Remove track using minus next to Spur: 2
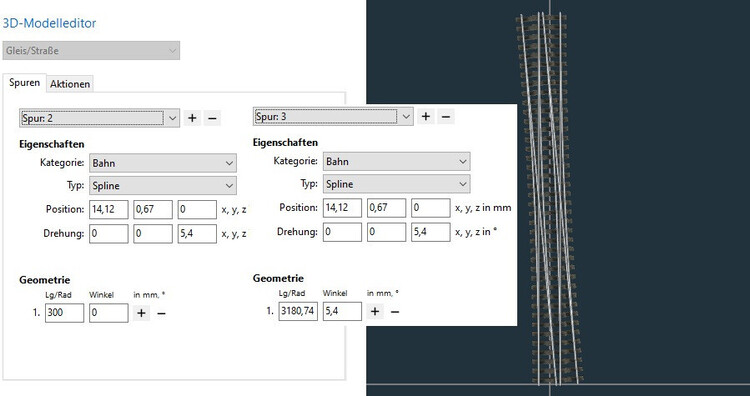The height and width of the screenshot is (396, 750). click(212, 118)
